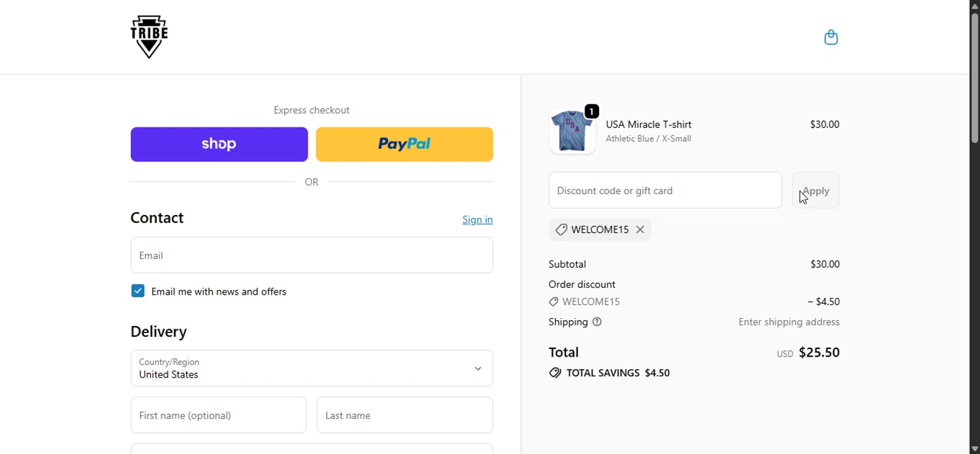Uncheck Email me with news and offers

coord(138,291)
